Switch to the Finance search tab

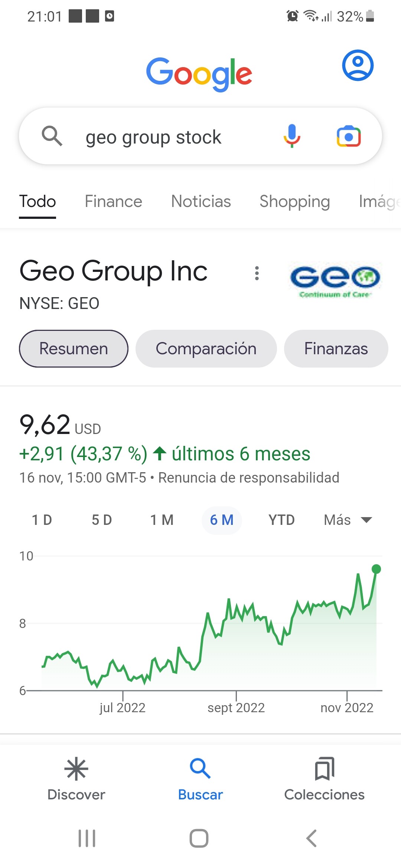click(x=113, y=201)
